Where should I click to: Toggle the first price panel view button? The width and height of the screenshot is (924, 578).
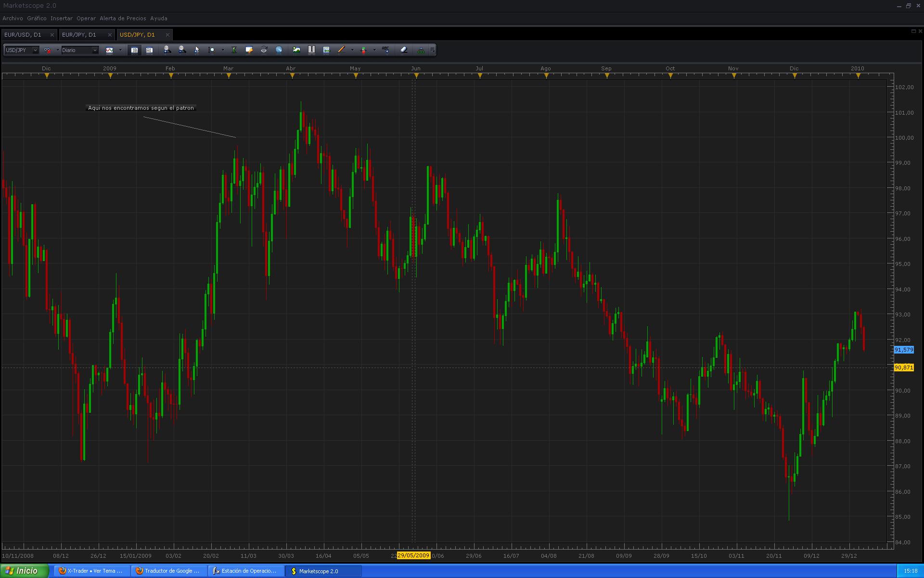(134, 50)
